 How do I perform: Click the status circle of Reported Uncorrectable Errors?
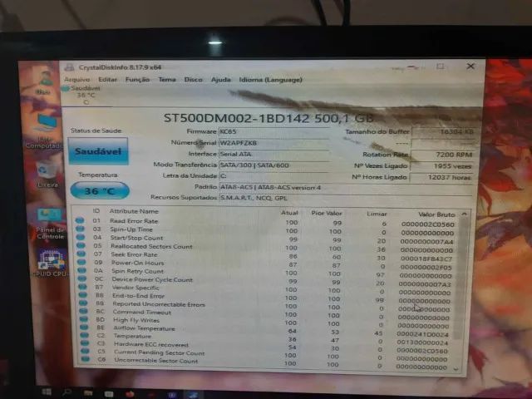[83, 303]
